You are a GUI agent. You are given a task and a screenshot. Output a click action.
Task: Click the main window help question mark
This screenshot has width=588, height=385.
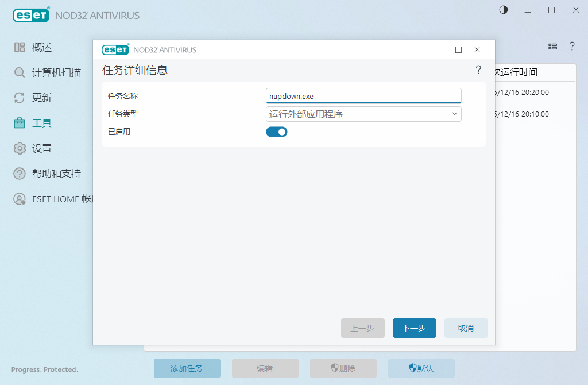point(572,47)
